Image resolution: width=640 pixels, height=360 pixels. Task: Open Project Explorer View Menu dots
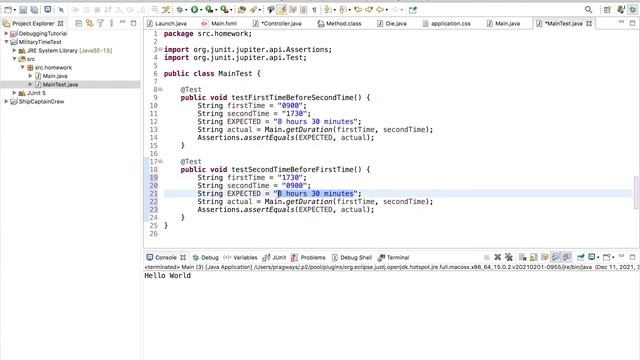click(111, 24)
